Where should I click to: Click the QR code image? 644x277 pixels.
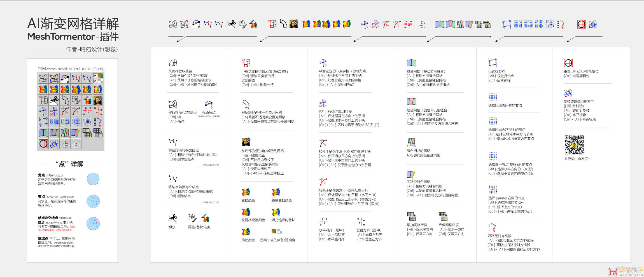(574, 145)
